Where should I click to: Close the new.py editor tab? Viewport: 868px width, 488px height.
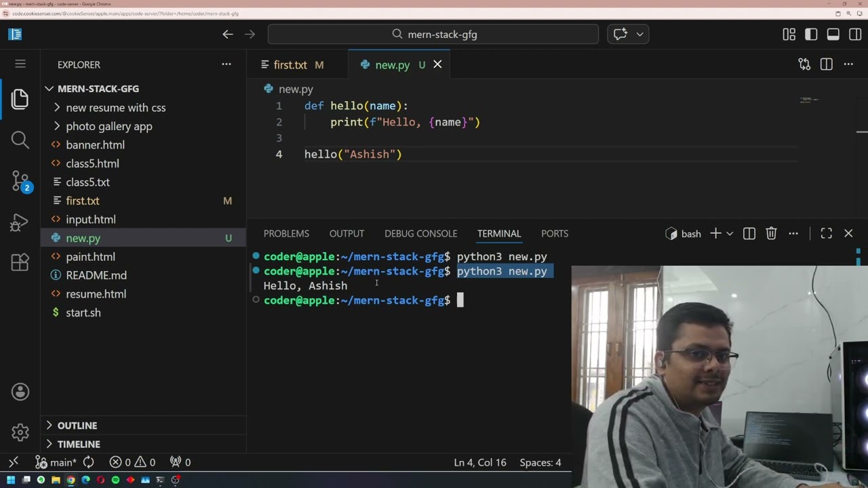point(437,64)
